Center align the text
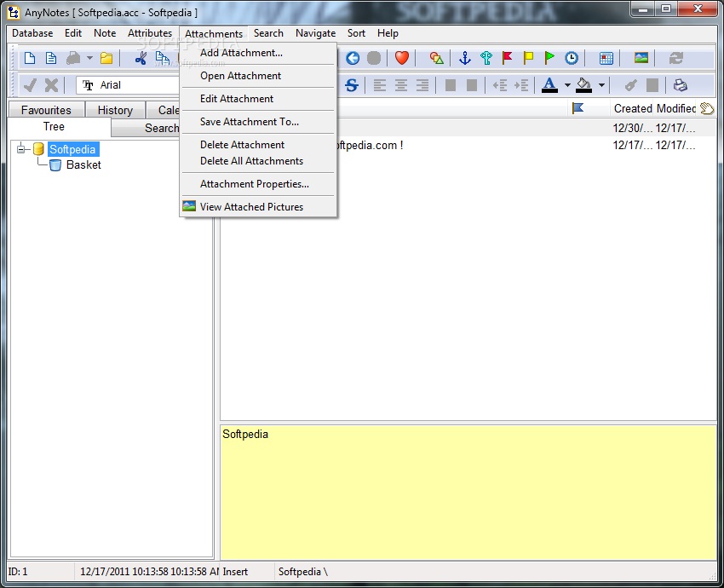The image size is (724, 588). pos(401,85)
